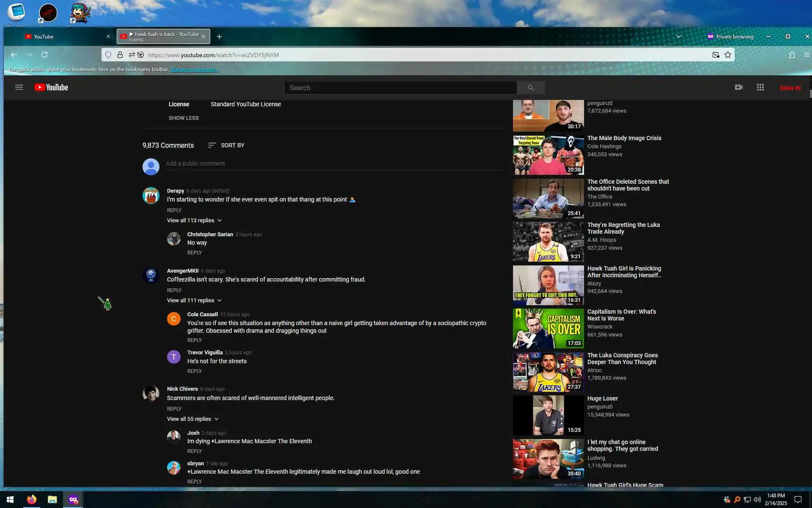Click the search magnifier button
This screenshot has width=812, height=508.
(x=530, y=88)
